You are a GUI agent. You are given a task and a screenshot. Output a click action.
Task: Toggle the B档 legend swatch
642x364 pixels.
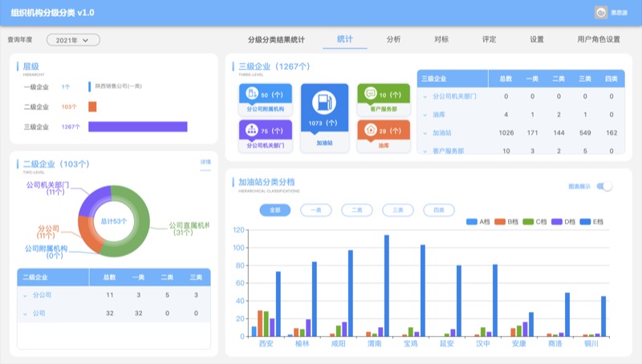click(x=500, y=221)
